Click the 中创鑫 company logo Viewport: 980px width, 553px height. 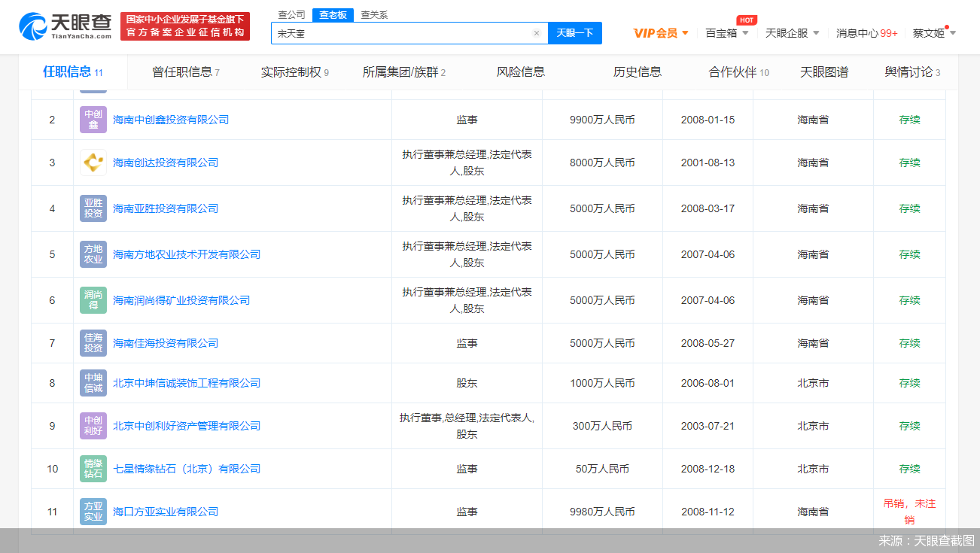coord(93,119)
